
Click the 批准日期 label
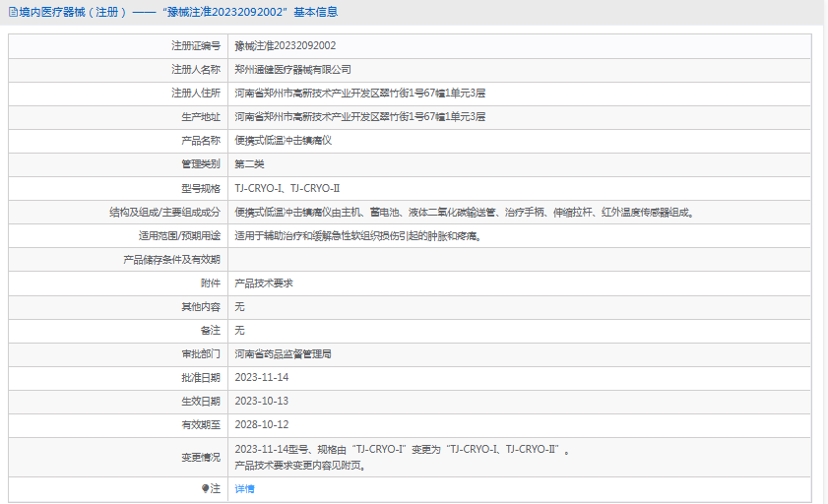pyautogui.click(x=201, y=378)
